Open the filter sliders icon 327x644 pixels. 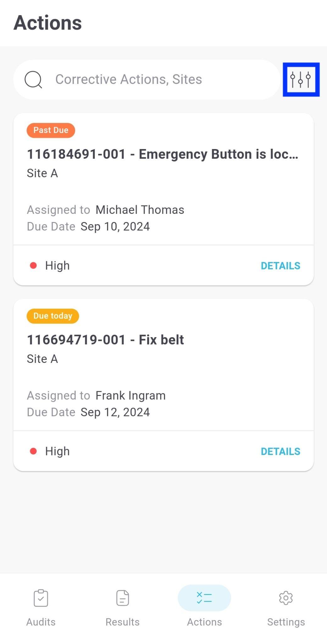click(301, 80)
